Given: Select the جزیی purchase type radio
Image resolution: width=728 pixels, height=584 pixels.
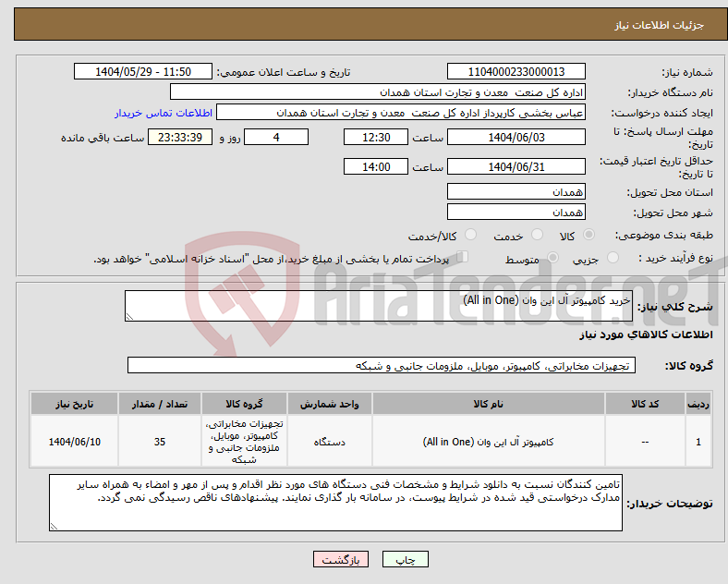Looking at the screenshot, I should pyautogui.click(x=613, y=257).
